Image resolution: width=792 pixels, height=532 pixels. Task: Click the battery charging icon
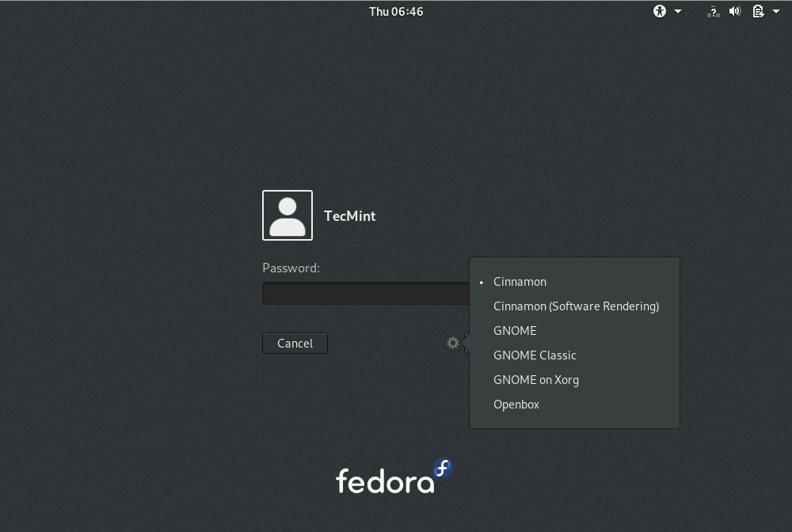coord(758,11)
